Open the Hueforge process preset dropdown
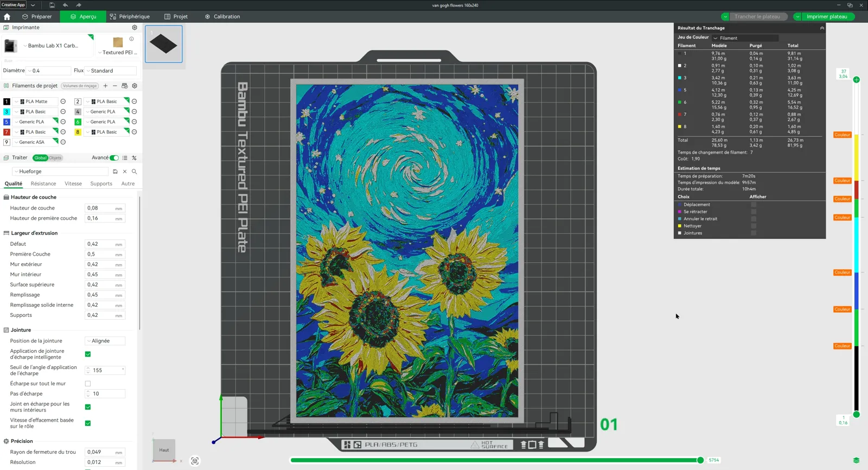Image resolution: width=868 pixels, height=470 pixels. pos(60,172)
